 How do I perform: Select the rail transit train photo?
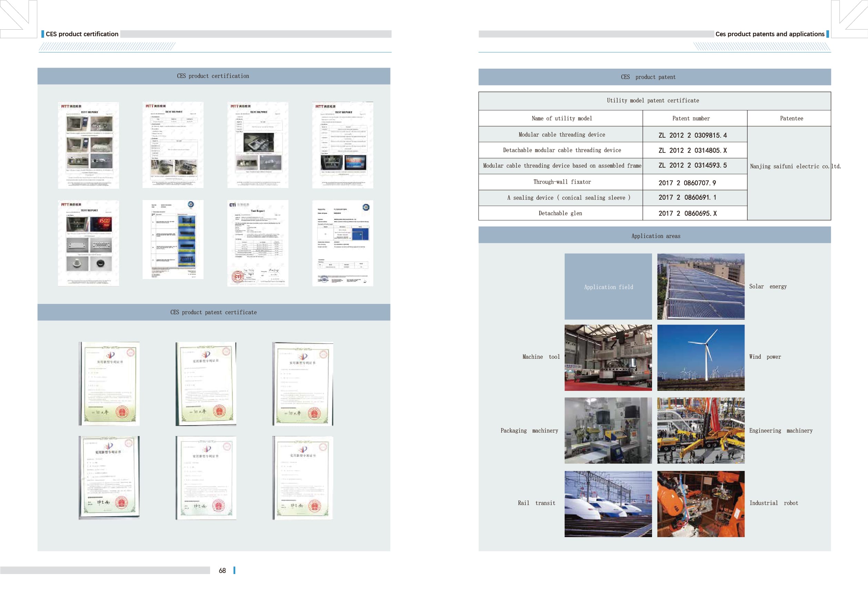608,503
